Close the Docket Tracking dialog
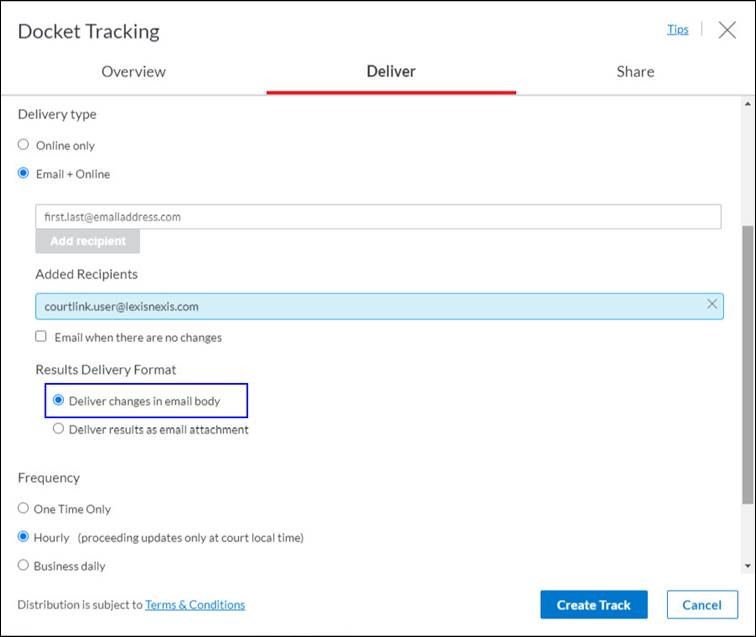The height and width of the screenshot is (637, 756). [x=727, y=30]
